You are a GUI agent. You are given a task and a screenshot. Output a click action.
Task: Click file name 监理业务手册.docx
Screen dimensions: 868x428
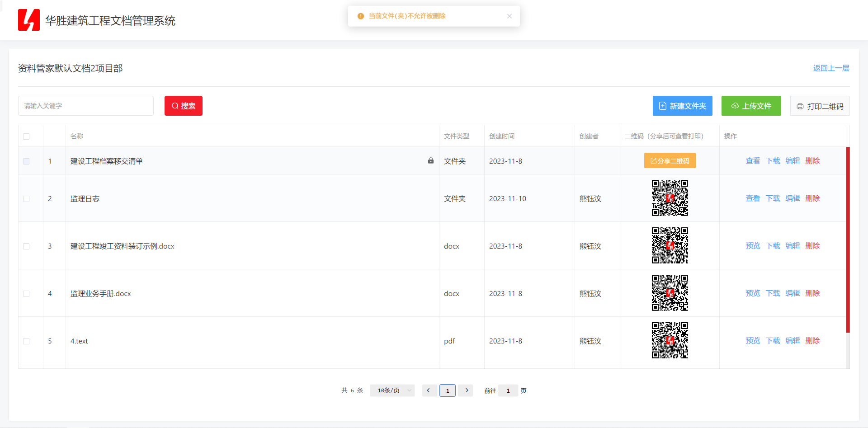click(101, 293)
